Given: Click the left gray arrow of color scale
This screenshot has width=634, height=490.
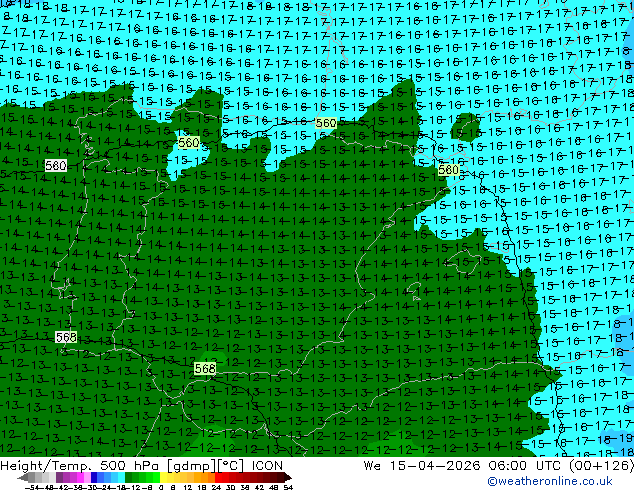Looking at the screenshot, I should pos(22,478).
